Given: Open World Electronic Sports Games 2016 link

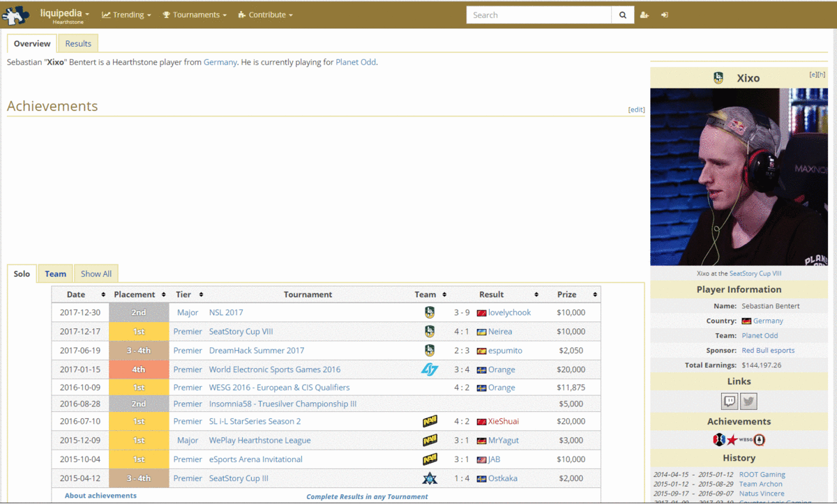Looking at the screenshot, I should 275,369.
